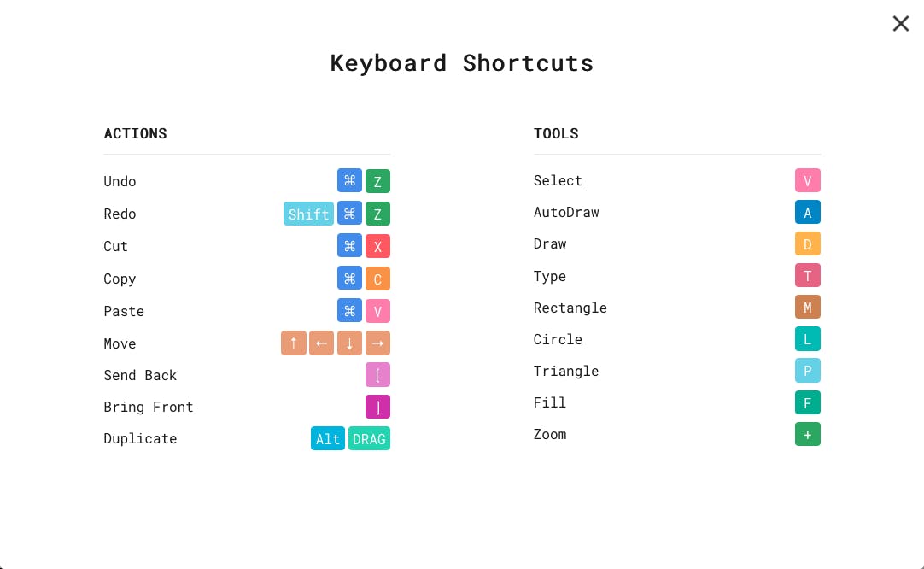Click the blue A key for AutoDraw
Viewport: 924px width, 569px height.
click(807, 212)
